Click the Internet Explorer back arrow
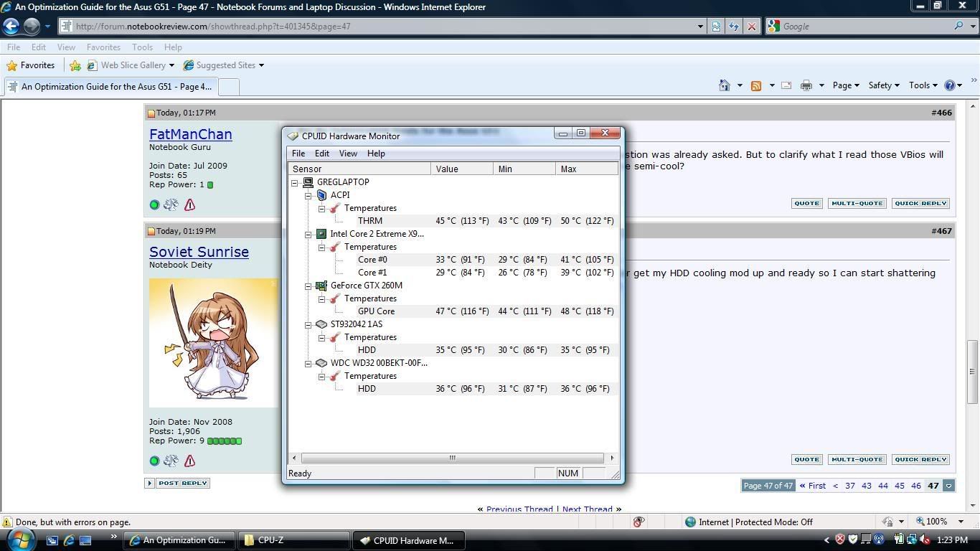The width and height of the screenshot is (980, 551). pyautogui.click(x=11, y=26)
